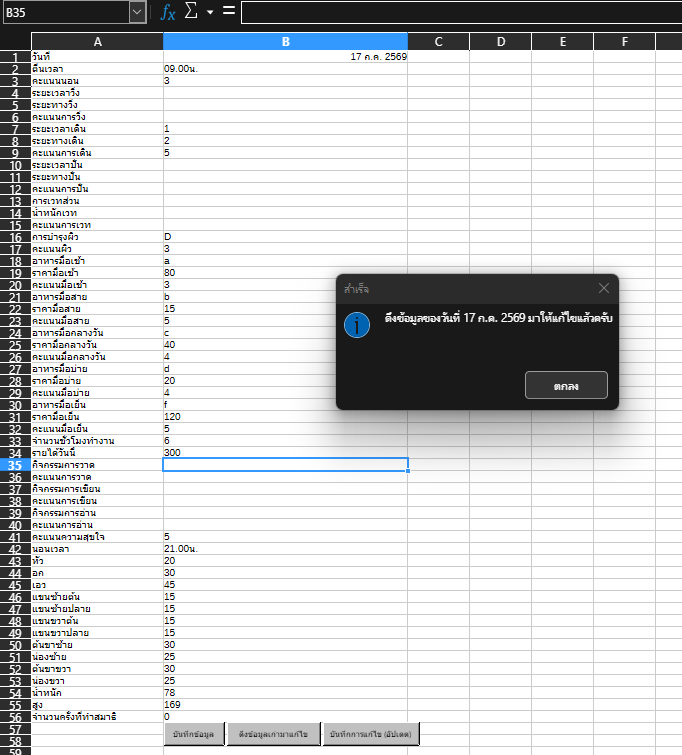Click the บันทึกข้อมูล button

(193, 734)
